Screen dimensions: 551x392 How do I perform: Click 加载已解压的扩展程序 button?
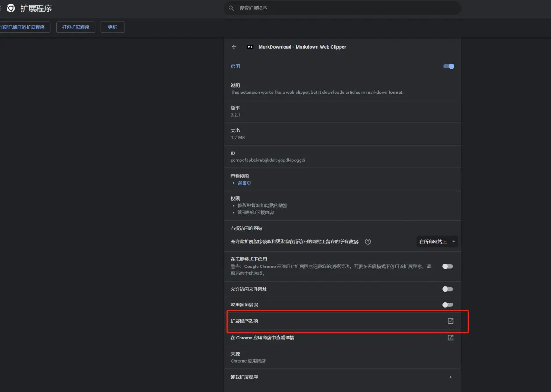click(24, 27)
